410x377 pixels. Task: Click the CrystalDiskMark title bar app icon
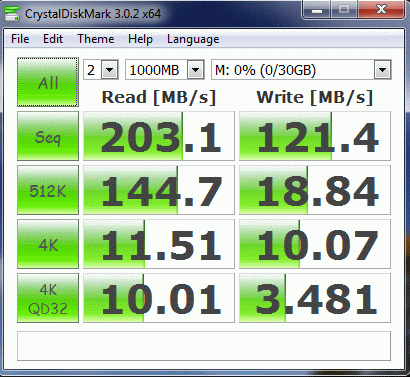12,14
